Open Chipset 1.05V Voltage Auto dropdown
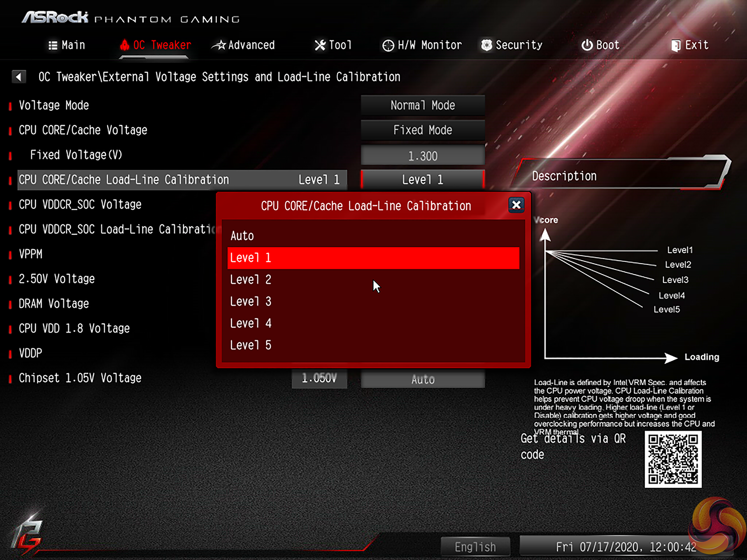 423,379
